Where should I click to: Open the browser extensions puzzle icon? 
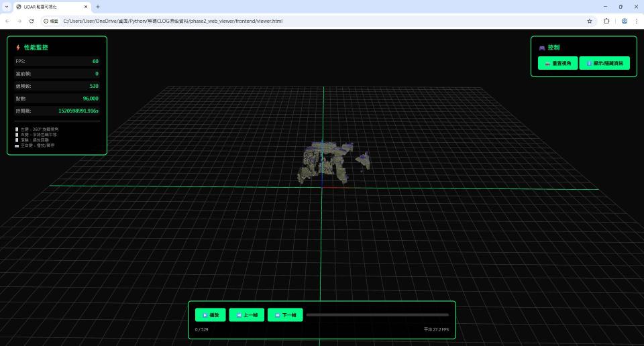pos(606,21)
